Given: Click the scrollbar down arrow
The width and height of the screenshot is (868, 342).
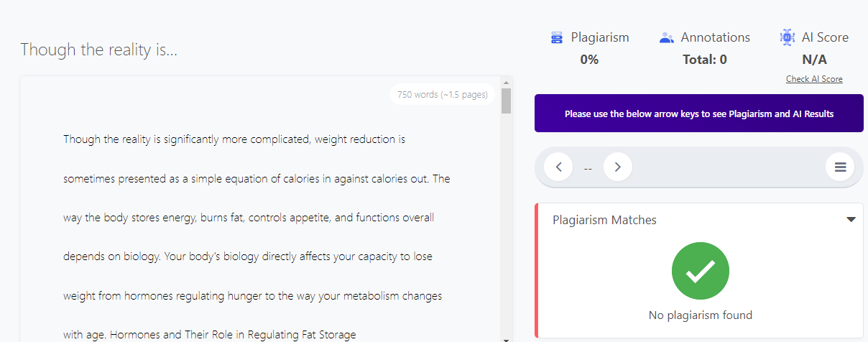Looking at the screenshot, I should 507,338.
